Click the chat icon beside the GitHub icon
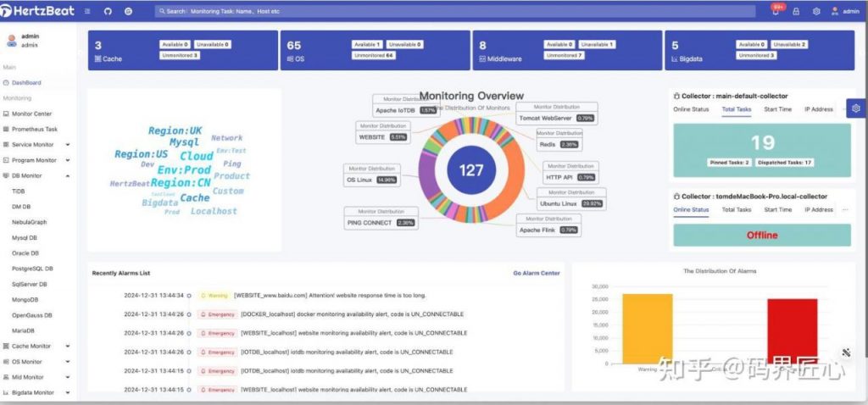 (128, 12)
